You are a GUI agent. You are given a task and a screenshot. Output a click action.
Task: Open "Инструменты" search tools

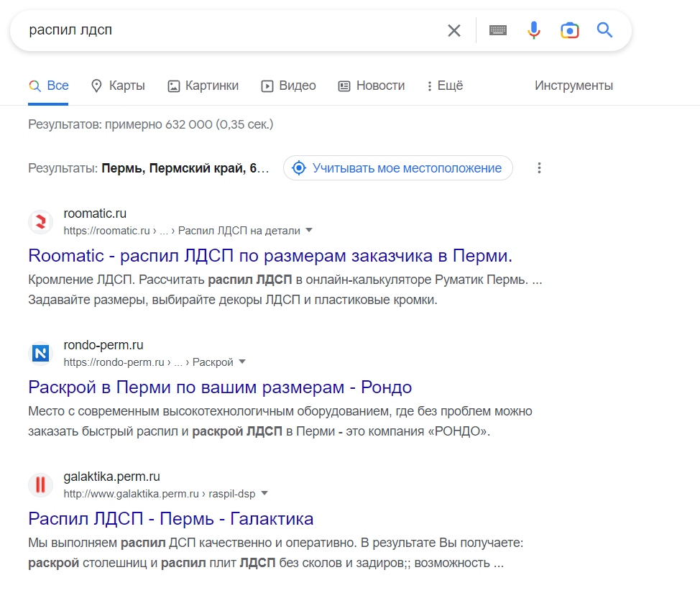[x=574, y=86]
